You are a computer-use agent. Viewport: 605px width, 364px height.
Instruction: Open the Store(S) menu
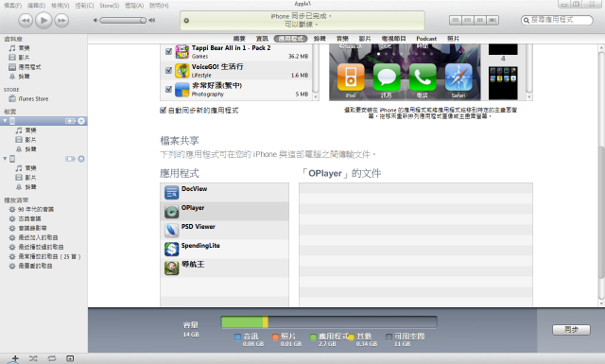[110, 6]
